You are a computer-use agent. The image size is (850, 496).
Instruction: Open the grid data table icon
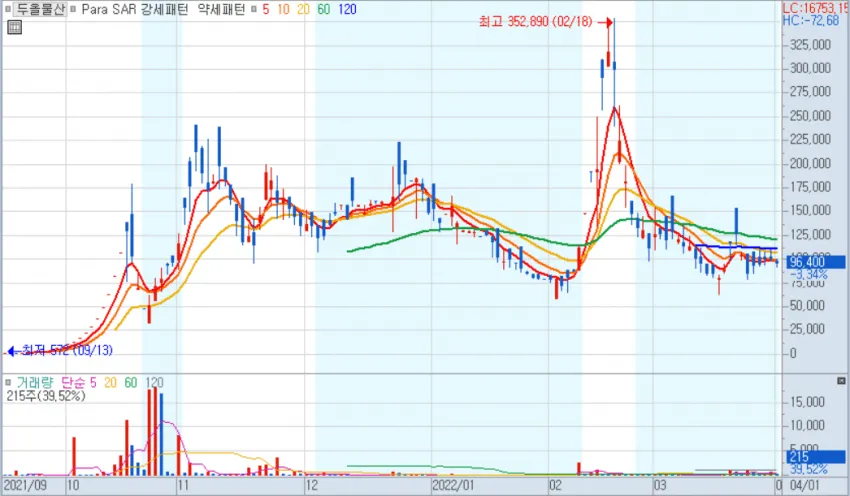[x=15, y=27]
